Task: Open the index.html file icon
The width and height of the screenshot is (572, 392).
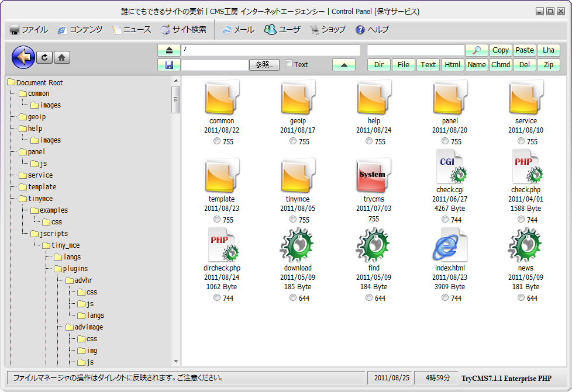Action: (449, 245)
